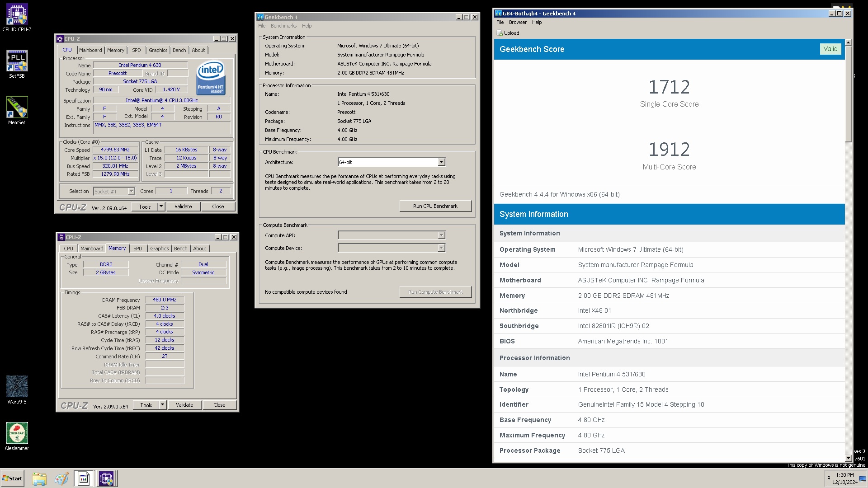
Task: Open the MemSet desktop icon
Action: [17, 110]
